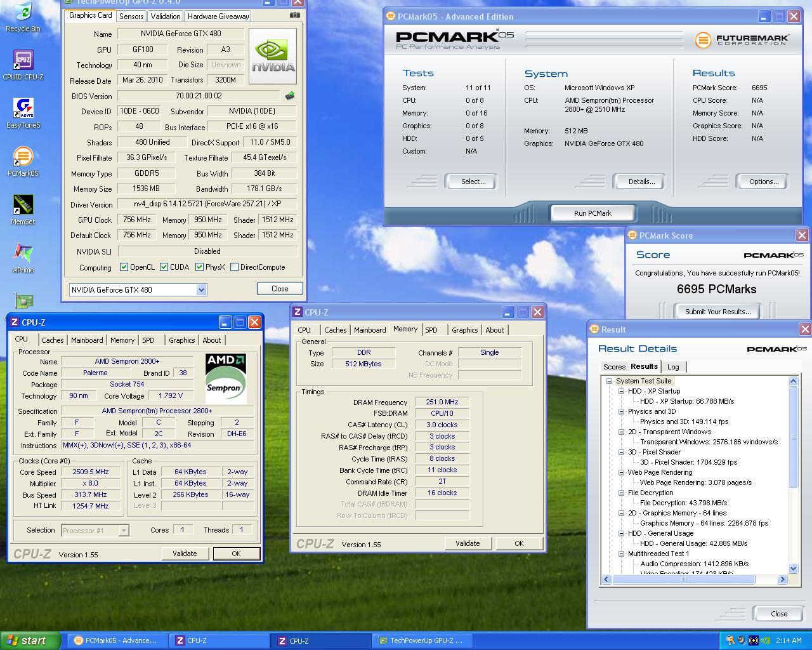Launch the PCMark05 desktop shortcut
Screen dimensions: 812x650
click(23, 161)
